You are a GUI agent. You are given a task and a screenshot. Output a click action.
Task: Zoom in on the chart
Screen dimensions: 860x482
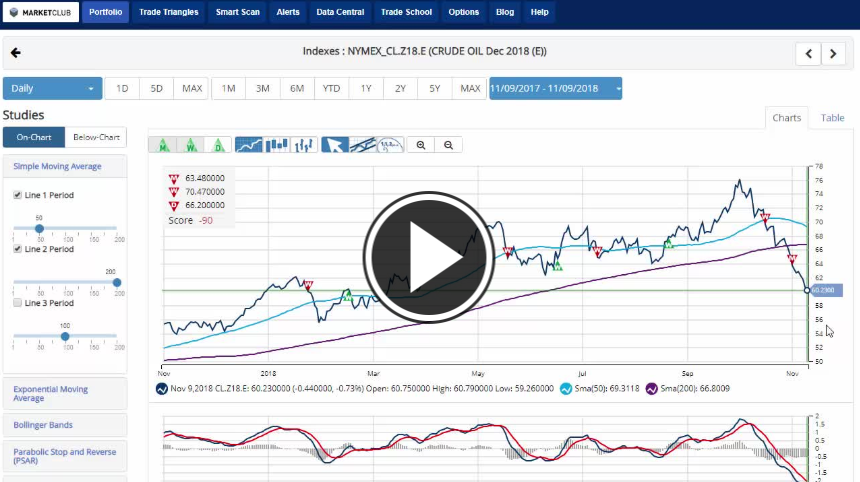pos(421,145)
